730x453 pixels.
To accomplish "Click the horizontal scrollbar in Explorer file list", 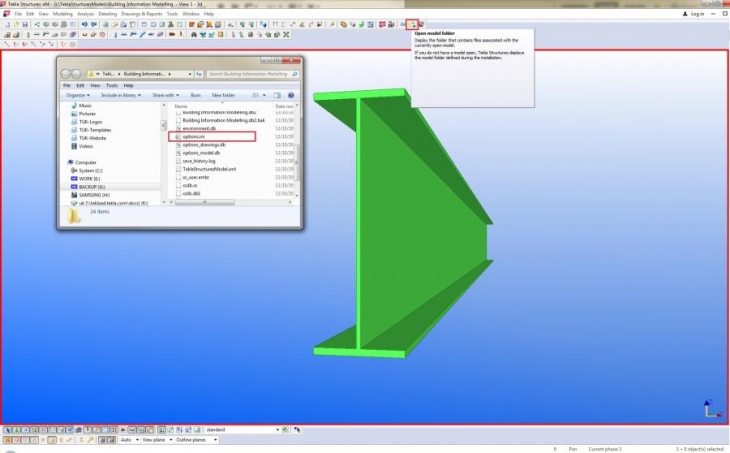I will (204, 202).
